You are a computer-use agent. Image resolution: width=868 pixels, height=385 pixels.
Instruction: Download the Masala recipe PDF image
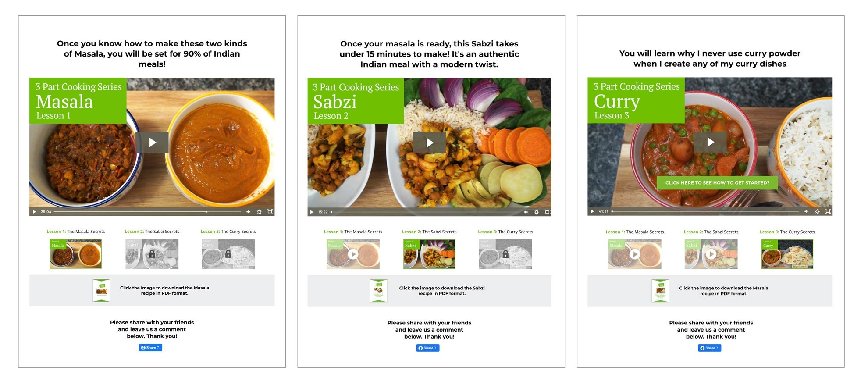[101, 291]
